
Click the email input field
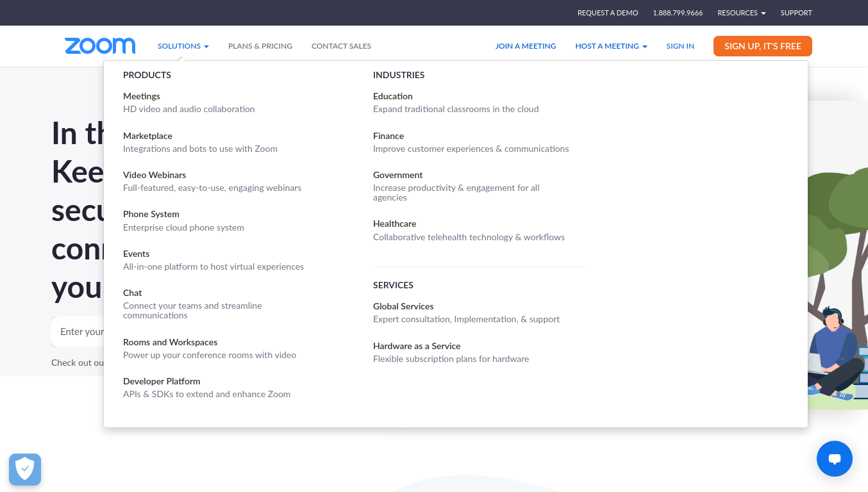point(78,332)
